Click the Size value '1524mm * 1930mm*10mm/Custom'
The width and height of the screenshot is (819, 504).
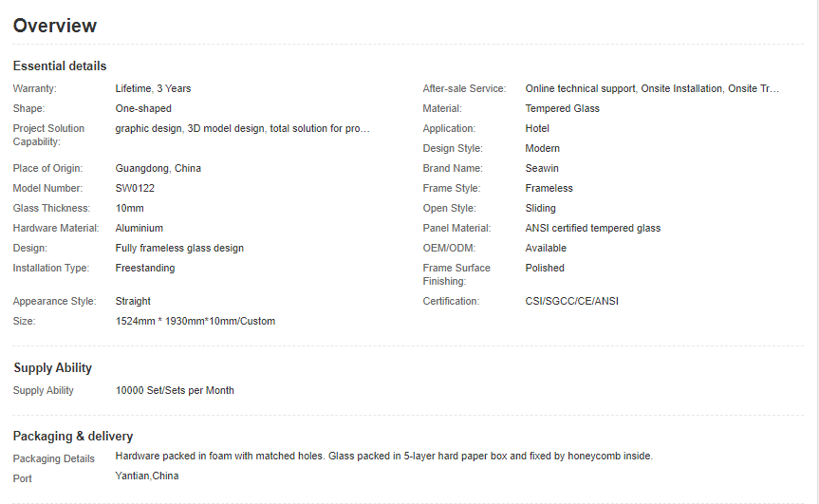[195, 321]
